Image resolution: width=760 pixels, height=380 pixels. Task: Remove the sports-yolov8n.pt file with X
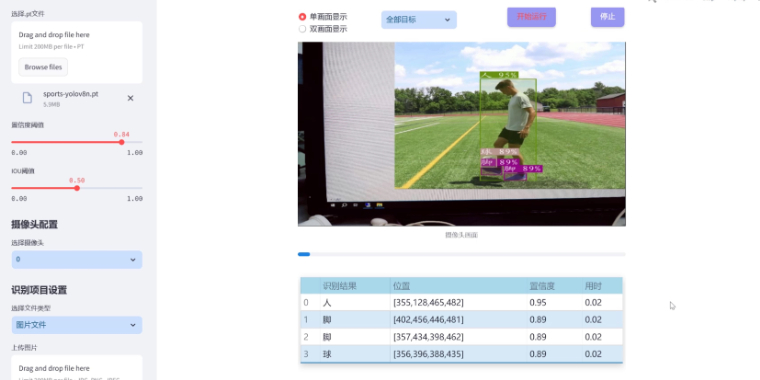tap(130, 98)
